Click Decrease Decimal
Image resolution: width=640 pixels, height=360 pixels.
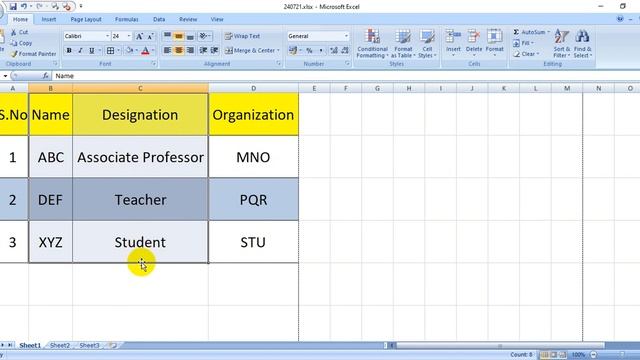point(345,51)
